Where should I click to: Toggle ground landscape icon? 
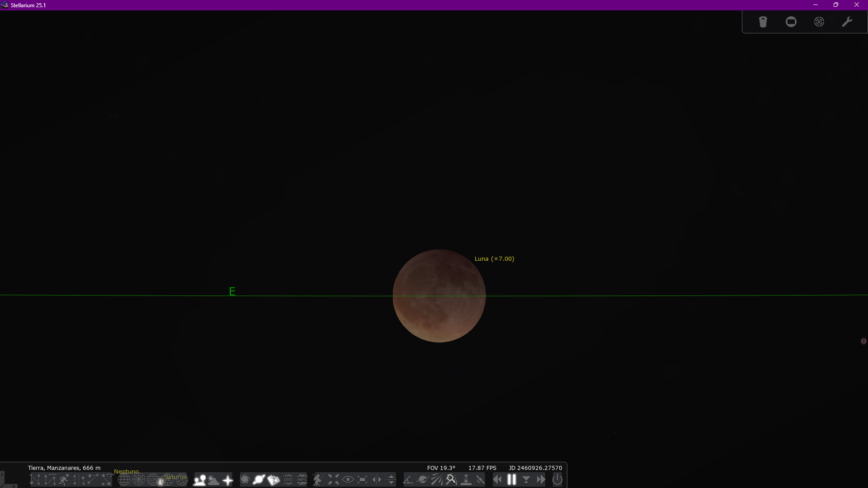click(199, 480)
